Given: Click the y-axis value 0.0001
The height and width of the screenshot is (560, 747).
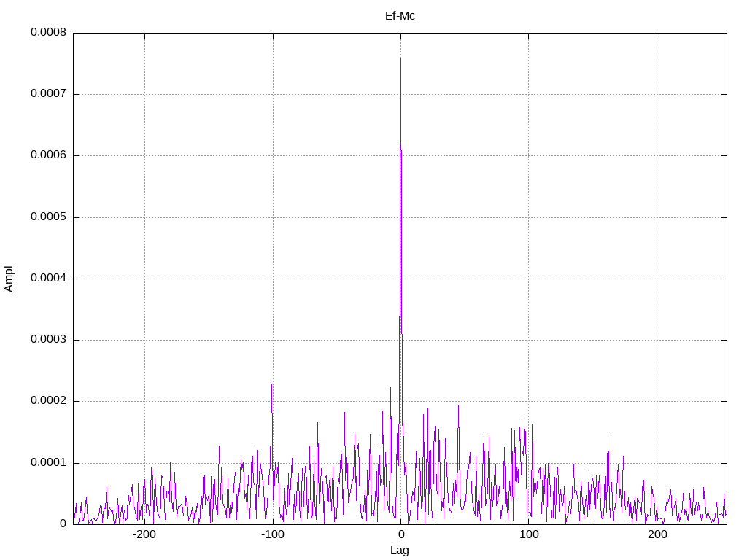Looking at the screenshot, I should [48, 462].
